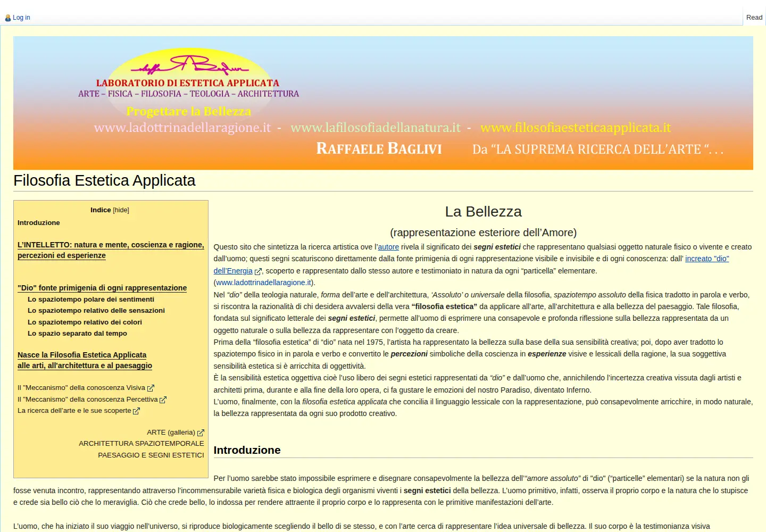Viewport: 766px width, 532px height.
Task: Select Lo spaziotempo polare dei sentimenti
Action: (91, 300)
